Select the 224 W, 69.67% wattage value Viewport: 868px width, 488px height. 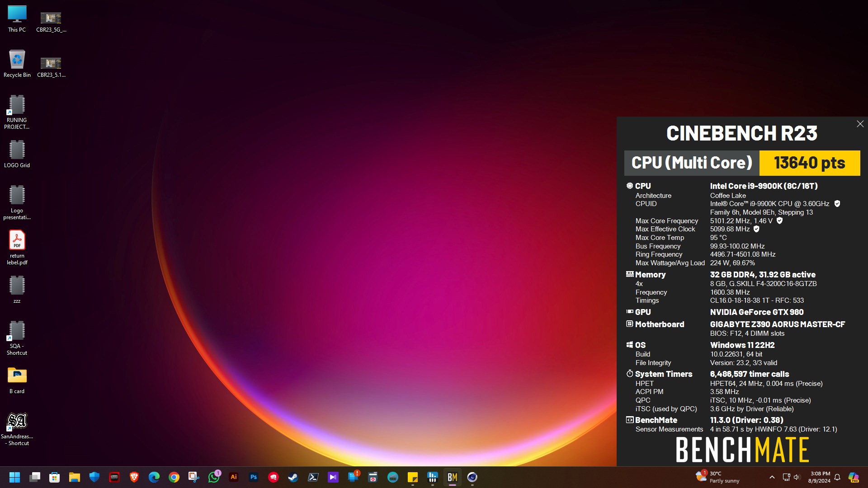(x=732, y=263)
